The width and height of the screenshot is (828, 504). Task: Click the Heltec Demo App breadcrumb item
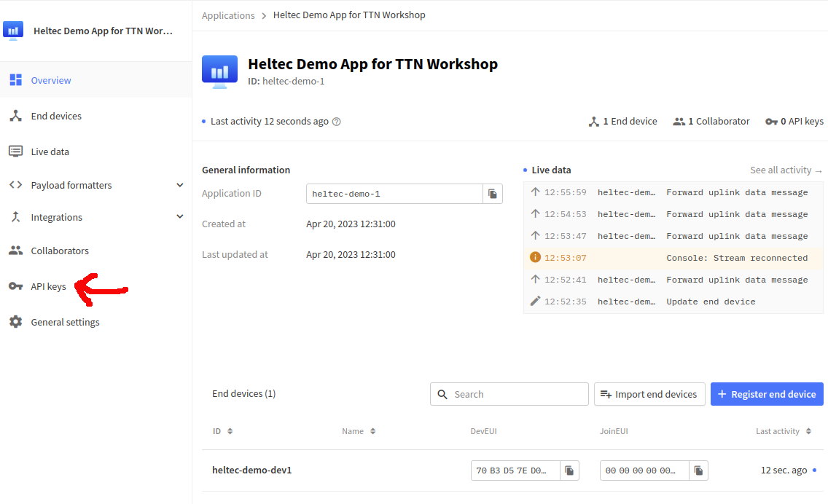349,15
